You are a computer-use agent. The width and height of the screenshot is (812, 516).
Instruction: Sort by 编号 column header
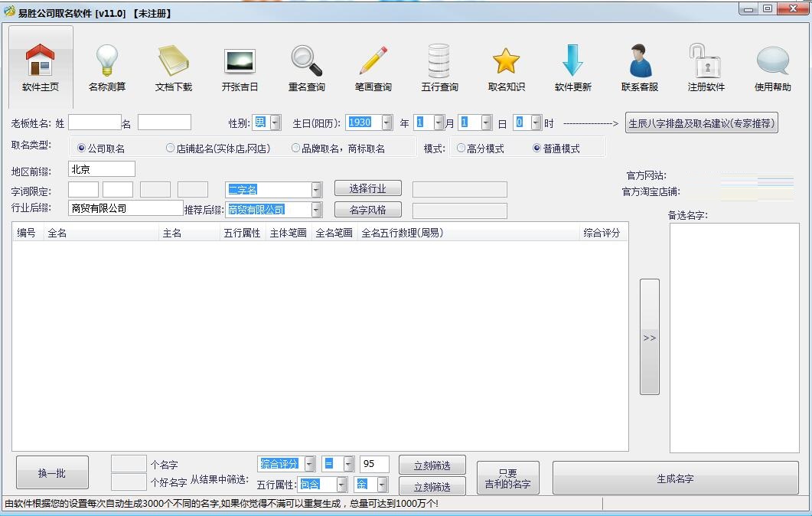click(x=28, y=233)
